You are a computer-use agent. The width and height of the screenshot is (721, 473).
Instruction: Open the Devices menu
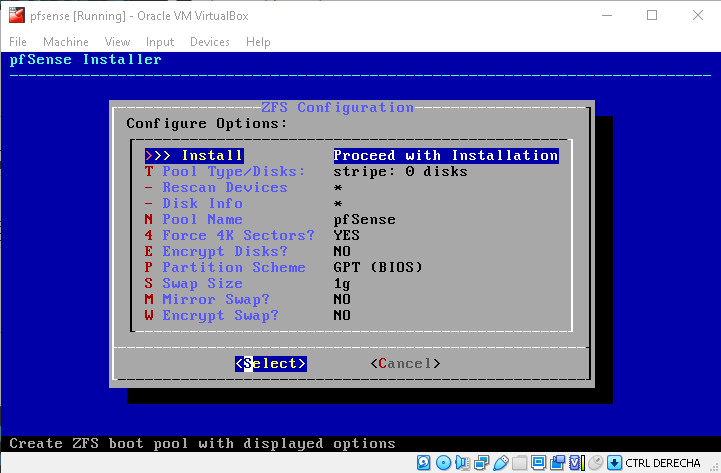click(x=209, y=42)
